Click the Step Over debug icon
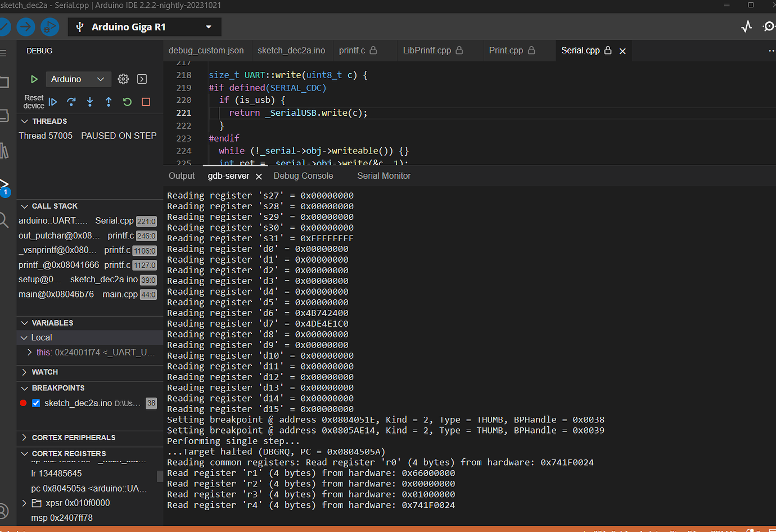The width and height of the screenshot is (776, 532). click(71, 102)
